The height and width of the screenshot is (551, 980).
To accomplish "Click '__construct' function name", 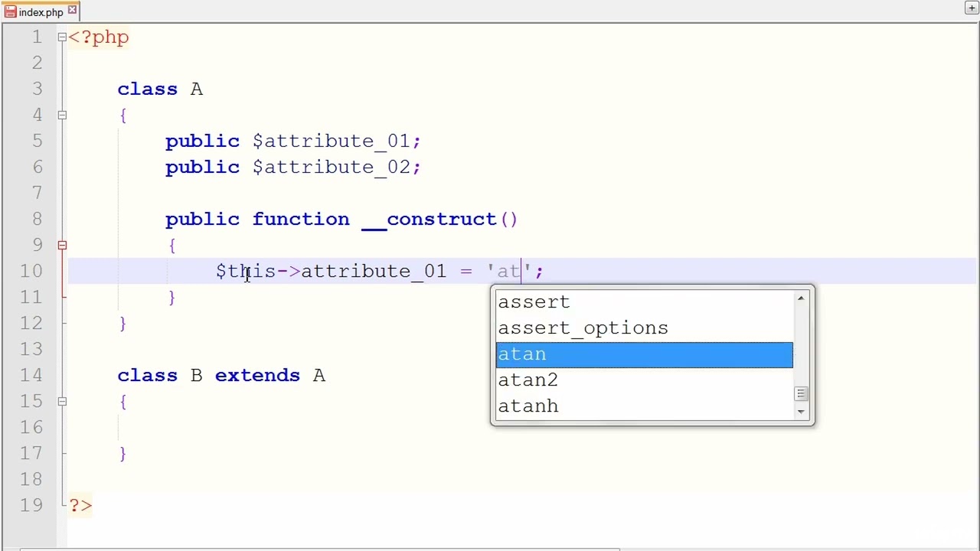I will point(429,220).
